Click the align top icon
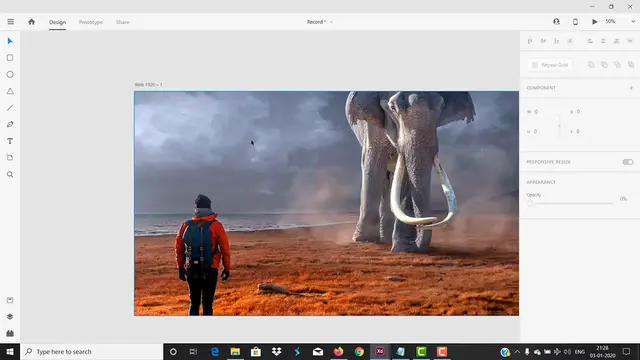The width and height of the screenshot is (640, 360). click(x=530, y=41)
